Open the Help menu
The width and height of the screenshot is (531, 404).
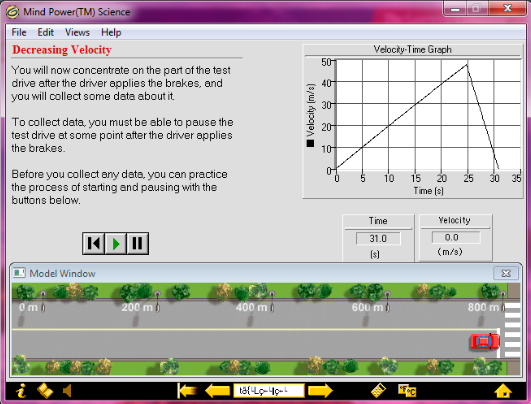[x=111, y=33]
